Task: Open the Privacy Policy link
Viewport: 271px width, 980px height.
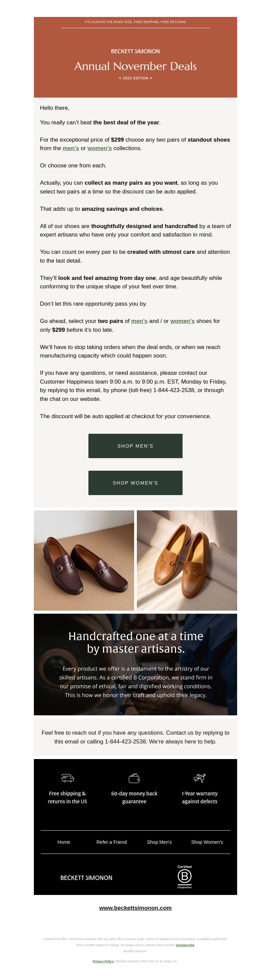Action: click(x=103, y=961)
